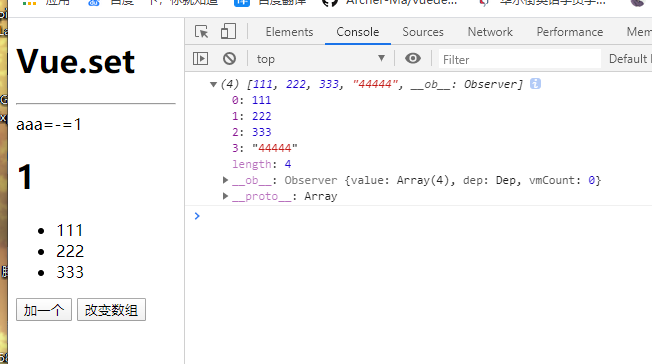
Task: Click array entry 0: 111
Action: click(x=252, y=100)
